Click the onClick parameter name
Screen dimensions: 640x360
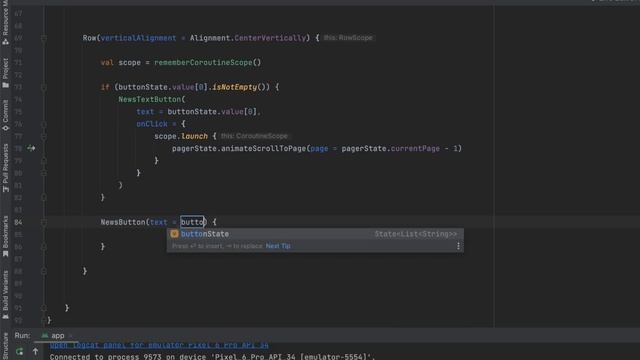pos(152,124)
